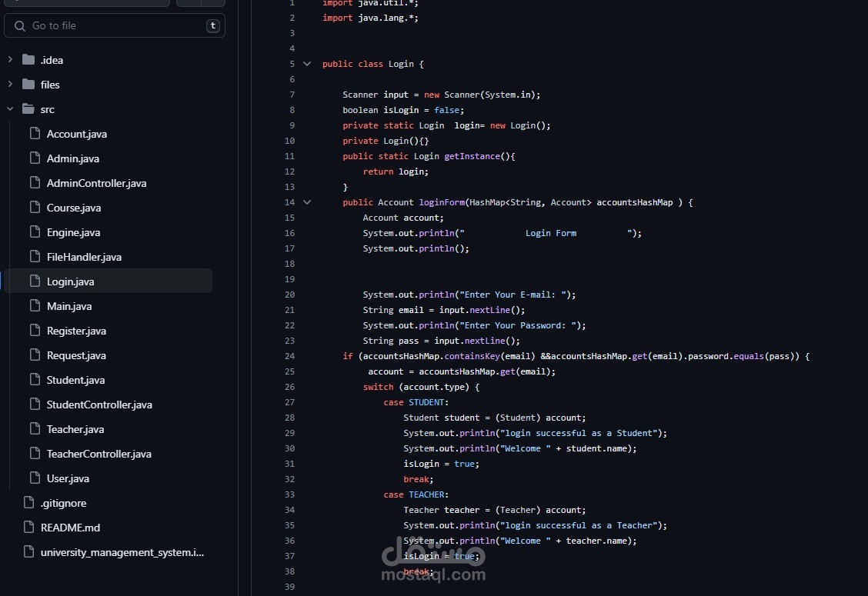The width and height of the screenshot is (868, 596).
Task: Click line number 33
Action: [289, 494]
